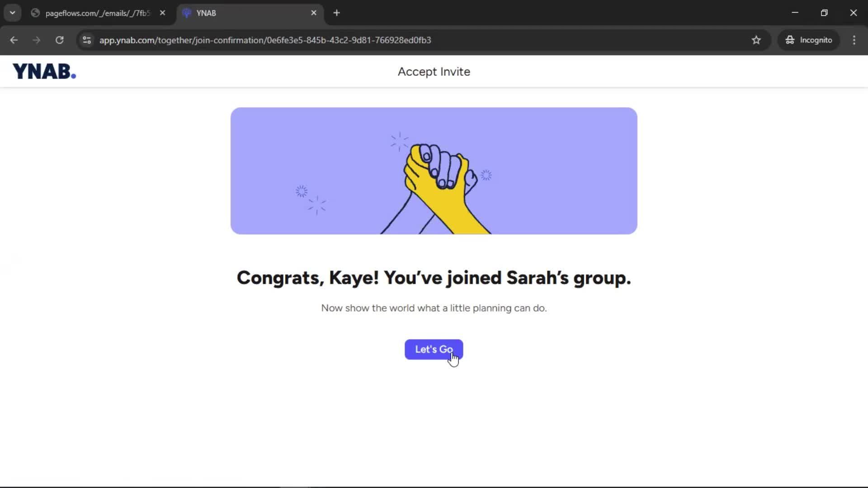This screenshot has width=868, height=488.
Task: Click the handshake illustration
Action: pos(434,171)
